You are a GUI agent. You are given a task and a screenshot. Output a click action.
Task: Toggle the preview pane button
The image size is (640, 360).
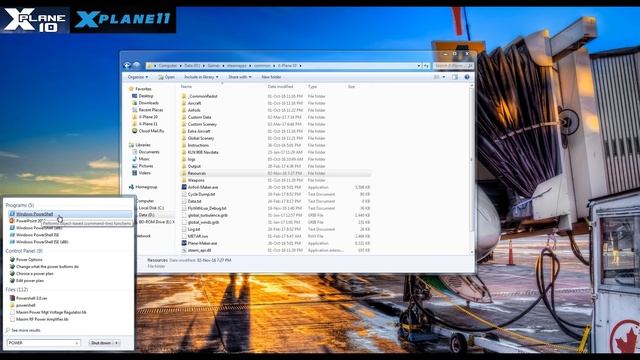click(455, 77)
